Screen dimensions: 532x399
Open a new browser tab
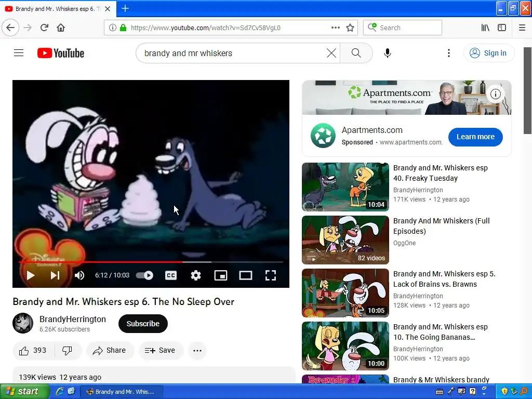125,9
